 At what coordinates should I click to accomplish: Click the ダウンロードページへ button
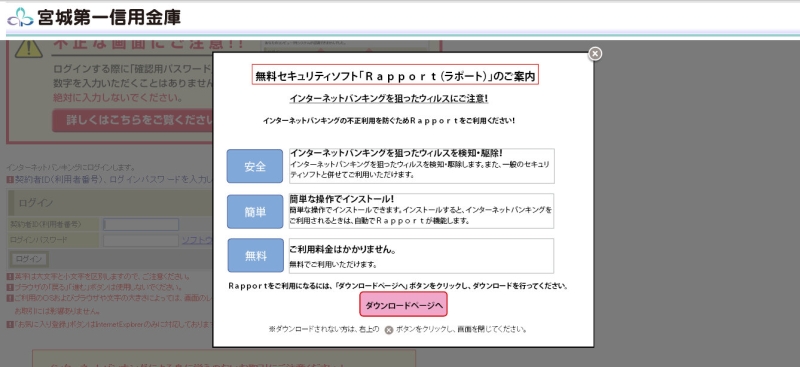coord(403,304)
